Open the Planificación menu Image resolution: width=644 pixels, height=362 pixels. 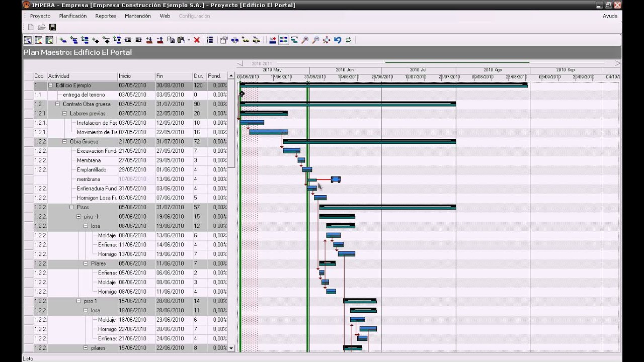pos(73,16)
